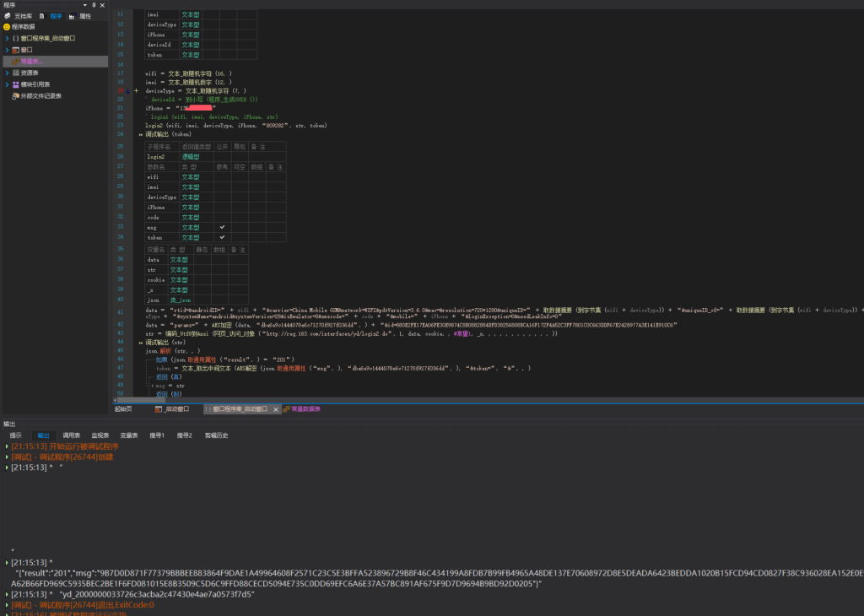Expand the 调试程序[26744]创建 log entry

7,457
